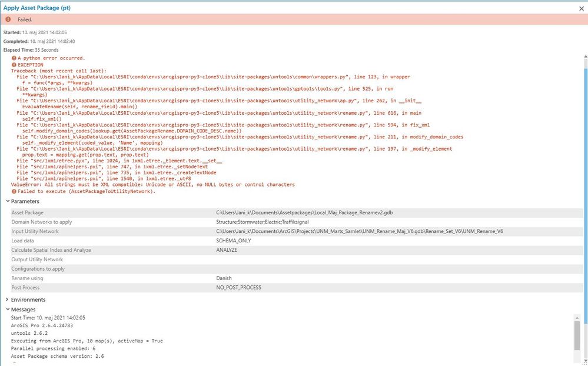Click rename.py line 616 in main entry

coord(219,113)
